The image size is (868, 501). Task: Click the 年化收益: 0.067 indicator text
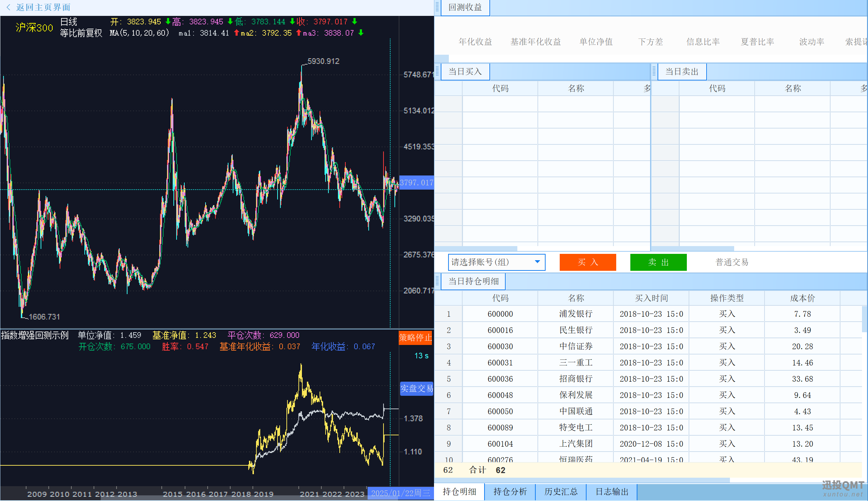pyautogui.click(x=343, y=347)
